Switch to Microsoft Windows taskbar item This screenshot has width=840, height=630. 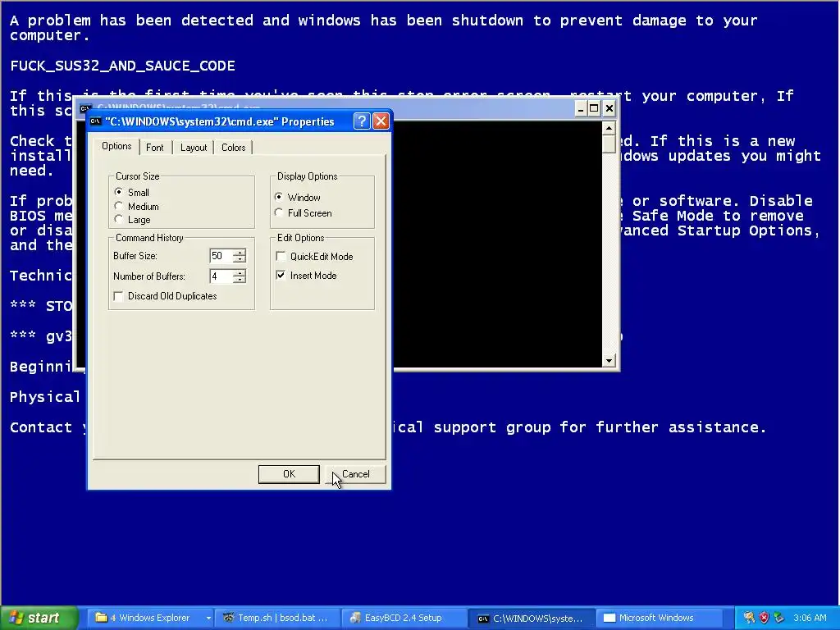coord(658,618)
